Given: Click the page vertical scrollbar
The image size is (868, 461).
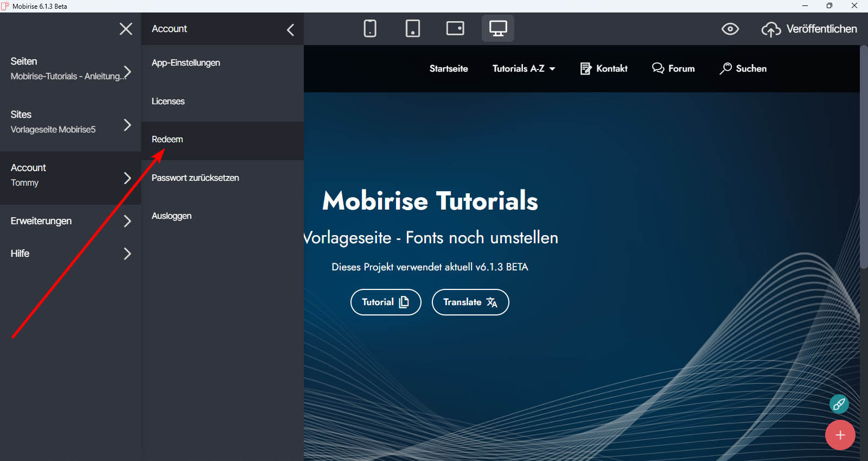Looking at the screenshot, I should click(863, 157).
